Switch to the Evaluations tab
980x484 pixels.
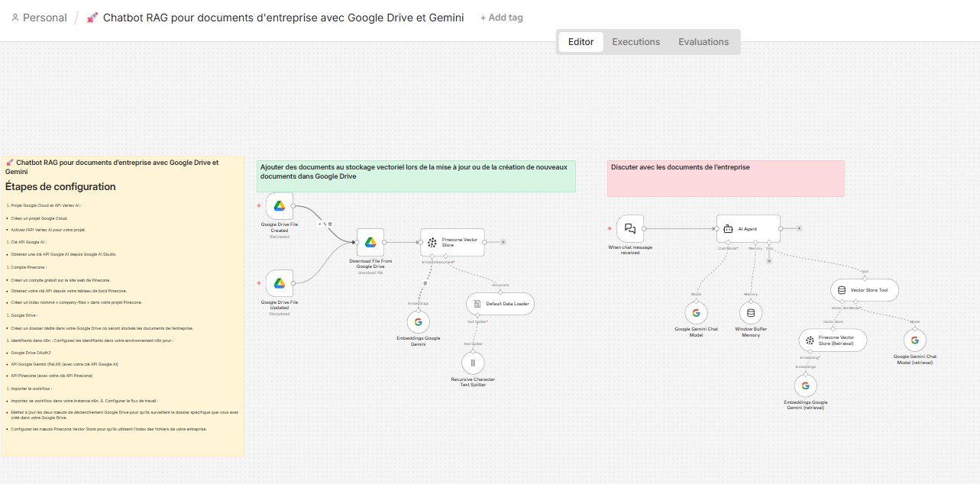coord(702,42)
